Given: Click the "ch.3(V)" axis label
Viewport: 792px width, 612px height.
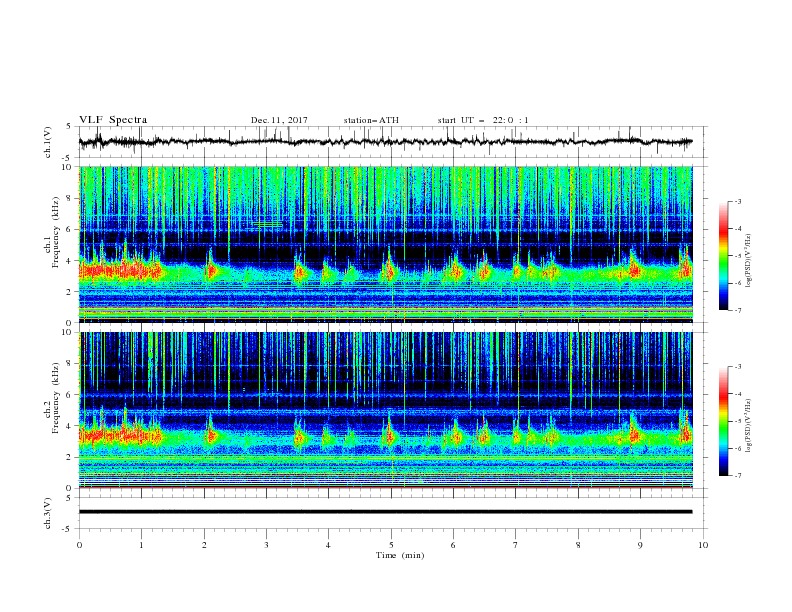Looking at the screenshot, I should click(48, 513).
